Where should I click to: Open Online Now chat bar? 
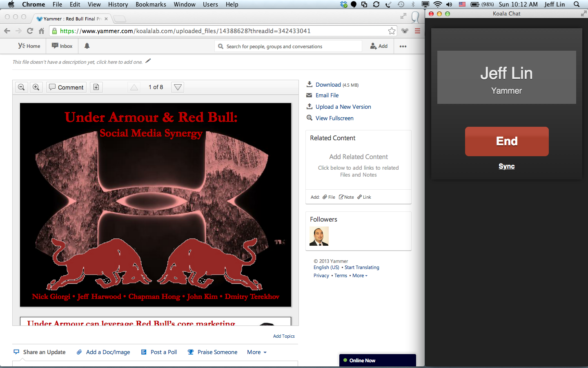click(378, 360)
